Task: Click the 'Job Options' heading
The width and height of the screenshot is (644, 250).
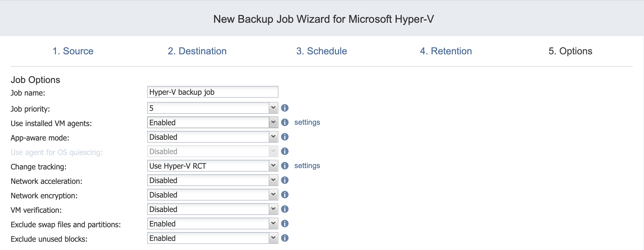Action: pyautogui.click(x=35, y=80)
